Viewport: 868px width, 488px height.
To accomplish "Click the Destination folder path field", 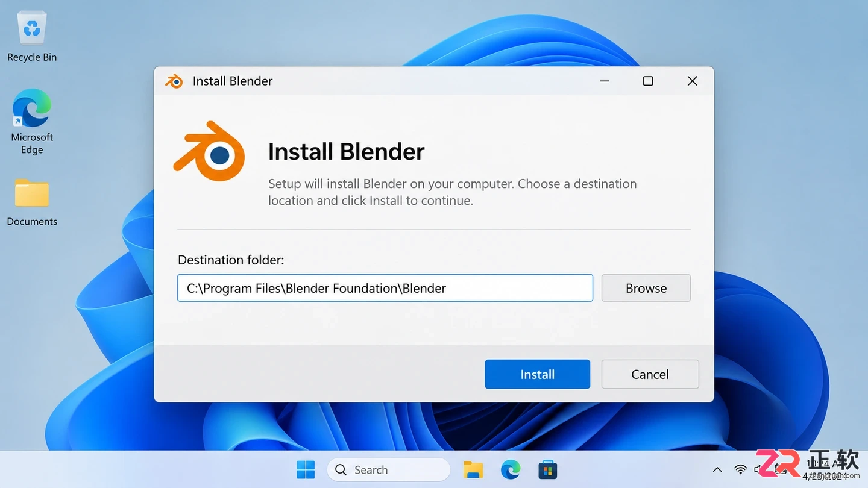I will point(385,288).
